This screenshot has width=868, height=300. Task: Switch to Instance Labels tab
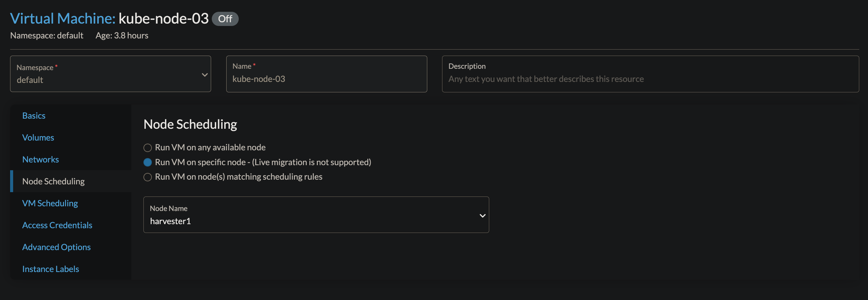(x=51, y=269)
